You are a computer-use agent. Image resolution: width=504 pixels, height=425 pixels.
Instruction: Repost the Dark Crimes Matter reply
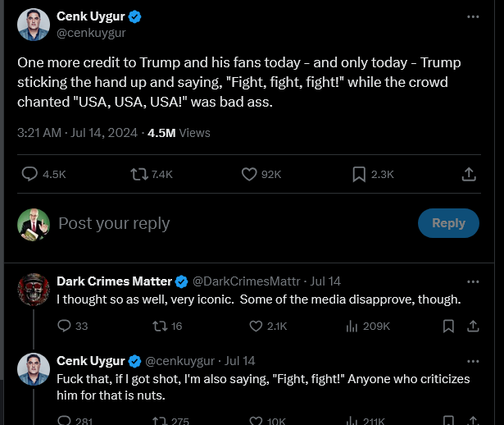point(159,327)
